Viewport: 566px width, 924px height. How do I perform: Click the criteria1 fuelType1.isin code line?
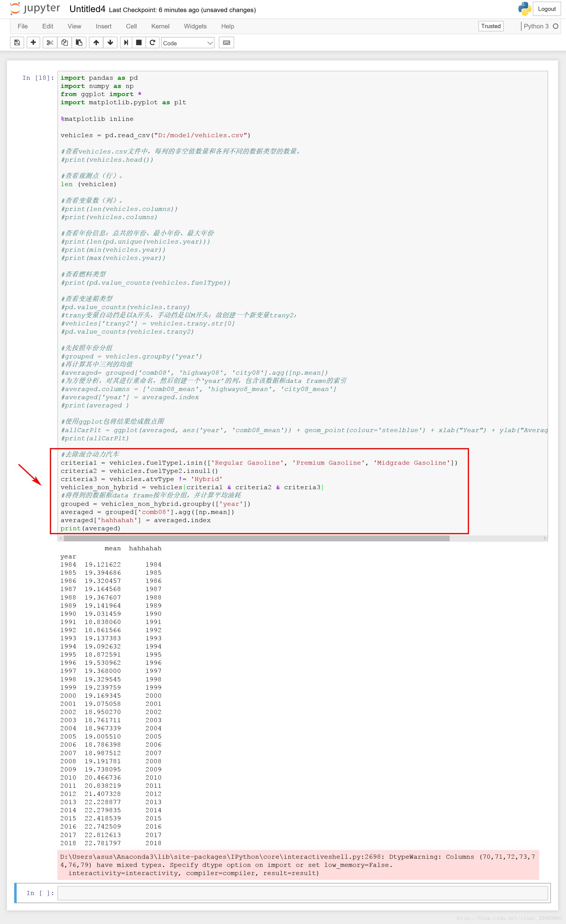point(259,463)
